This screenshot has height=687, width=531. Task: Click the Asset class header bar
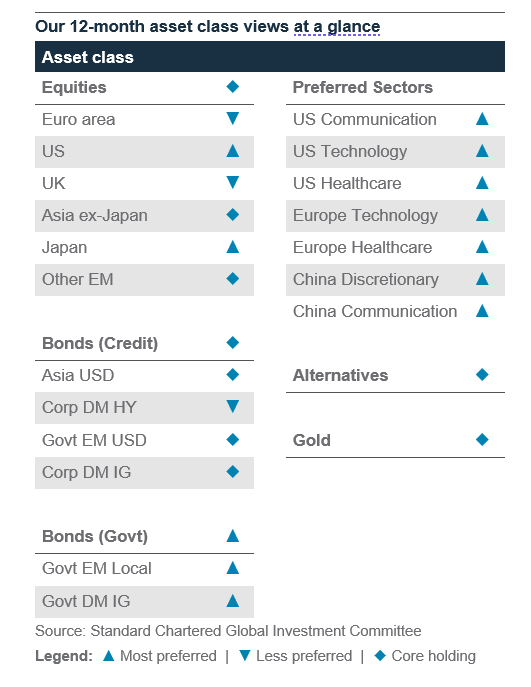point(270,57)
